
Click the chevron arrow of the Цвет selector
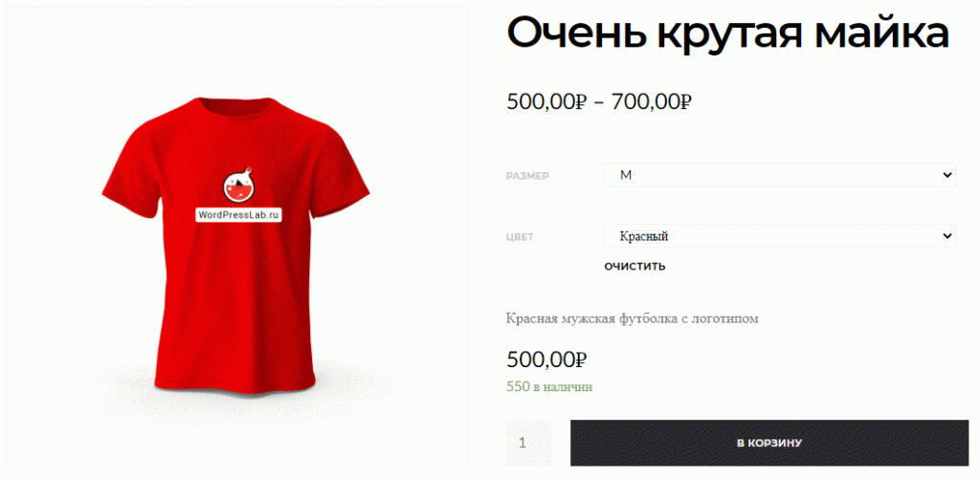947,236
